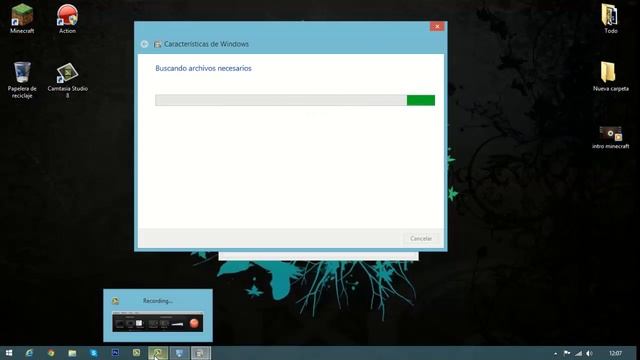
Task: Open Skype from the taskbar
Action: (93, 353)
